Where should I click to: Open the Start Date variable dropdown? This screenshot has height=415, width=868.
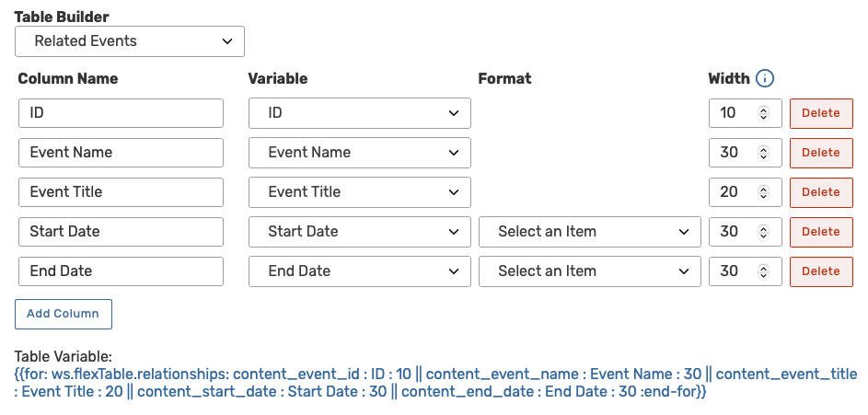click(360, 232)
